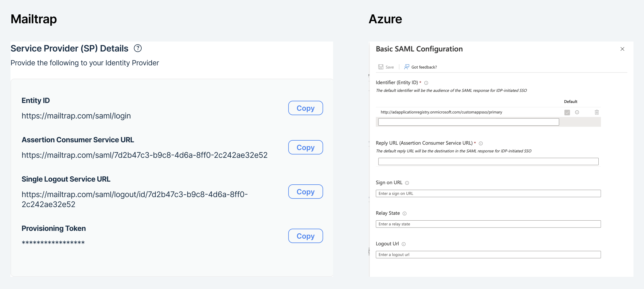Click the Basic SAML Configuration title
Viewport: 644px width, 289px height.
tap(419, 49)
